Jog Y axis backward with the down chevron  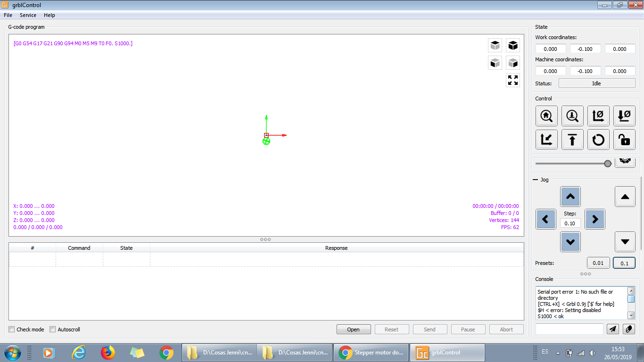pyautogui.click(x=570, y=242)
